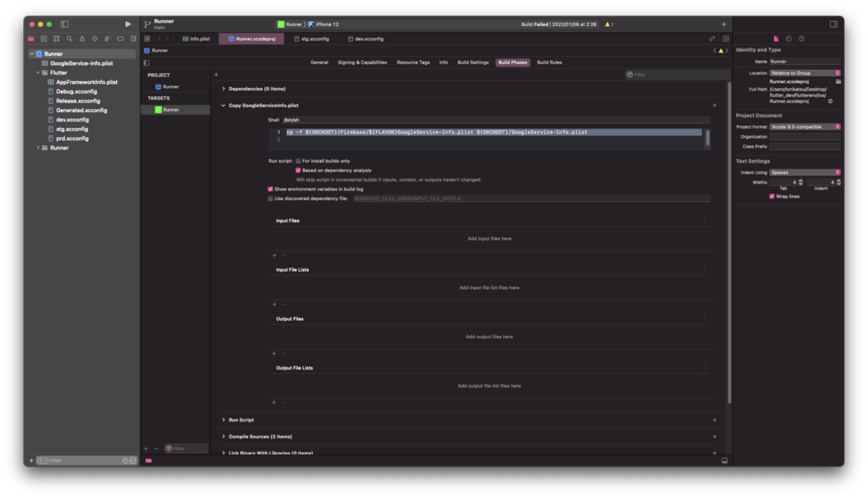The width and height of the screenshot is (868, 498).
Task: Collapse the Flutter folder in navigator
Action: point(38,73)
